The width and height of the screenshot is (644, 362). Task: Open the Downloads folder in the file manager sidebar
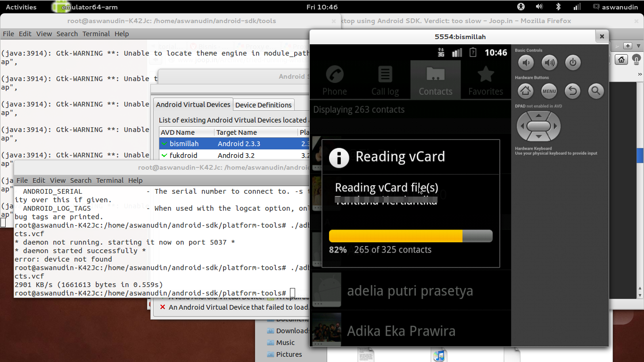[288, 331]
